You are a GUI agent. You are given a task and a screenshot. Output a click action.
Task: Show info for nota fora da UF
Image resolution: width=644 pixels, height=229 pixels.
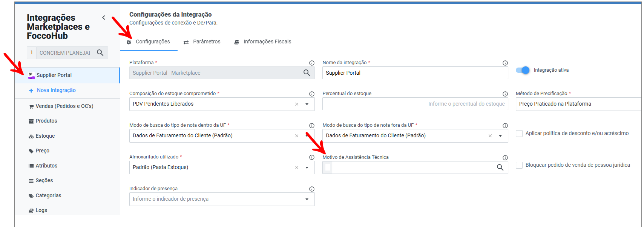pos(505,126)
